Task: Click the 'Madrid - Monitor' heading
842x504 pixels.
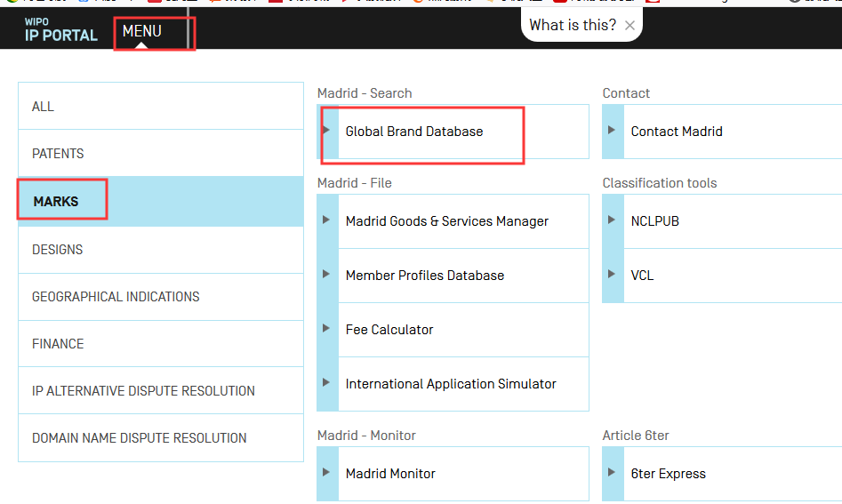Action: tap(366, 436)
